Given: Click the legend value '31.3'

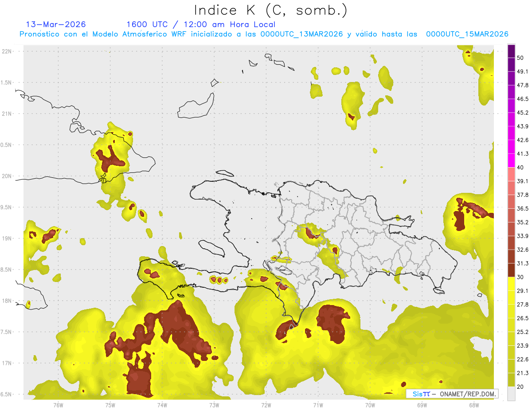Looking at the screenshot, I should (x=523, y=263).
